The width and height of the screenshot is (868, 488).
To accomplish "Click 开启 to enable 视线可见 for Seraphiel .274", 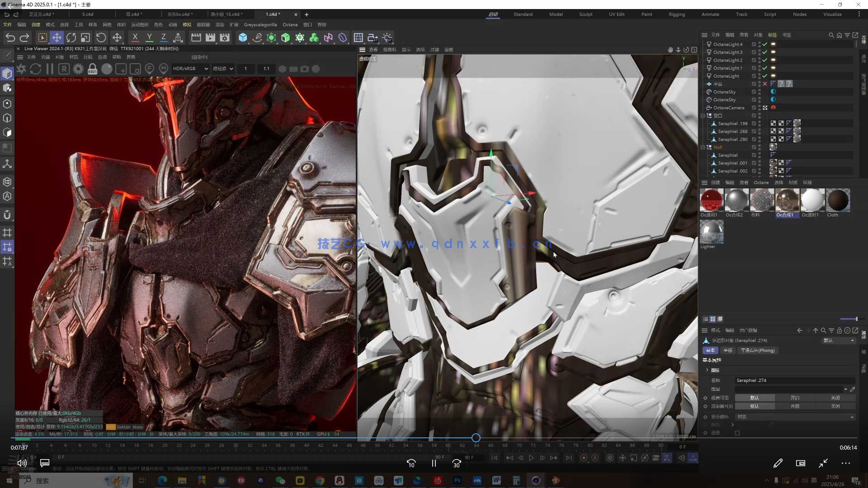I will pos(794,398).
